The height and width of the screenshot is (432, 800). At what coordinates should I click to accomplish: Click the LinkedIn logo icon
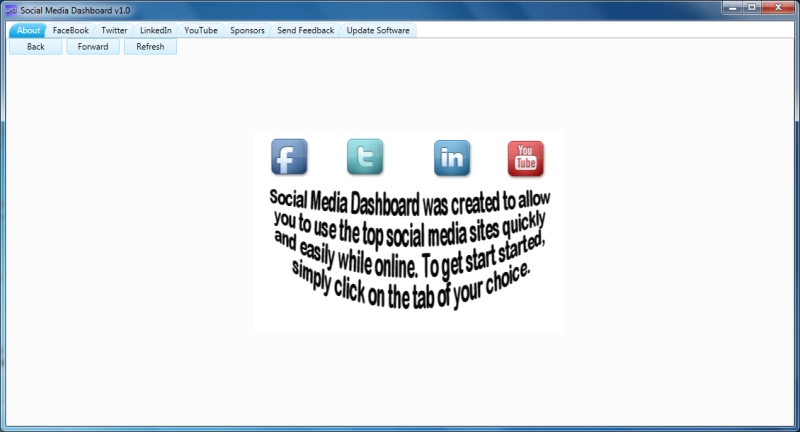[x=452, y=158]
